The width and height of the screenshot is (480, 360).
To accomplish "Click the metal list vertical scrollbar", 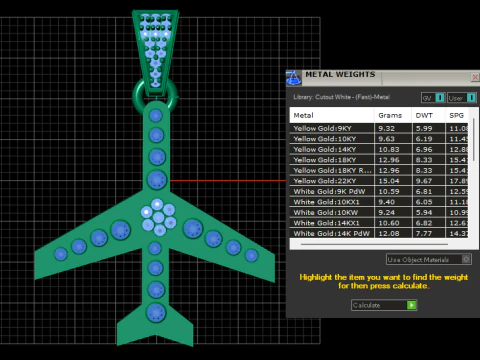I will pyautogui.click(x=474, y=139).
